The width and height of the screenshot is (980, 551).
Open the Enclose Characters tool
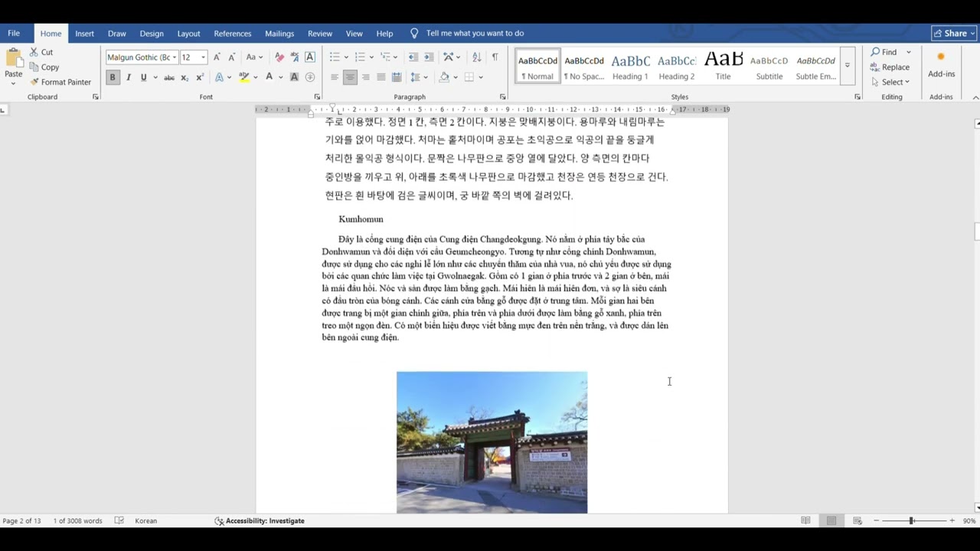(x=310, y=77)
